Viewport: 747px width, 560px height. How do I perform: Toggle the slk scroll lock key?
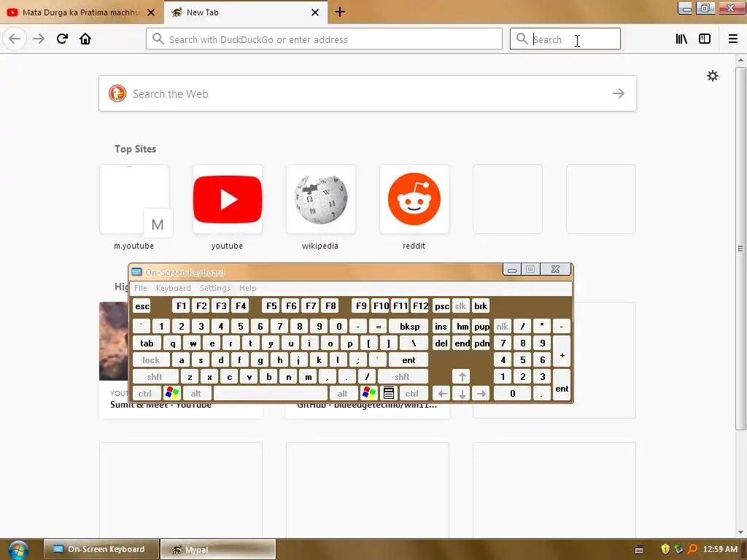coord(460,306)
